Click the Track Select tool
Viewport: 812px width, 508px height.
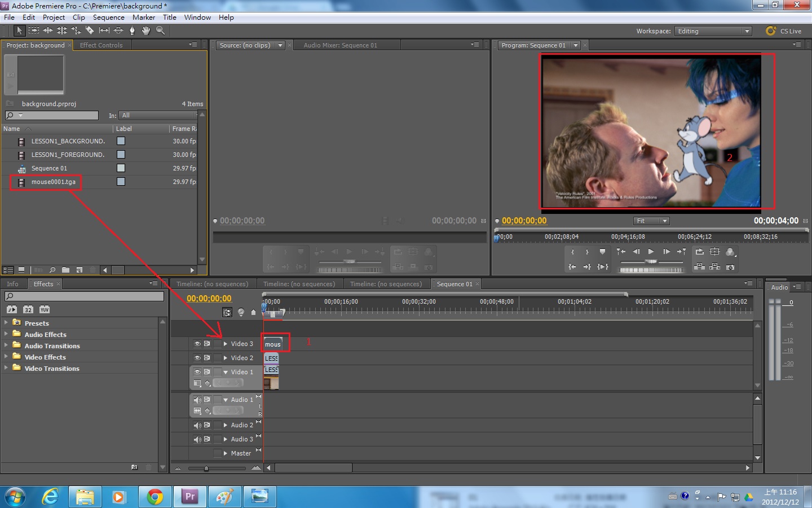(x=34, y=30)
